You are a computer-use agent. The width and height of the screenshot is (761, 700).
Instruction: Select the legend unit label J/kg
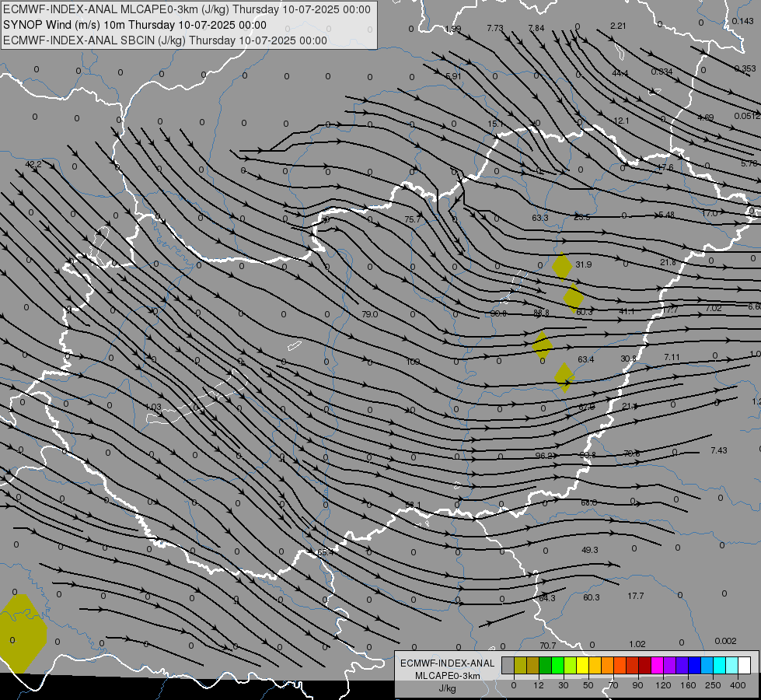[x=448, y=688]
